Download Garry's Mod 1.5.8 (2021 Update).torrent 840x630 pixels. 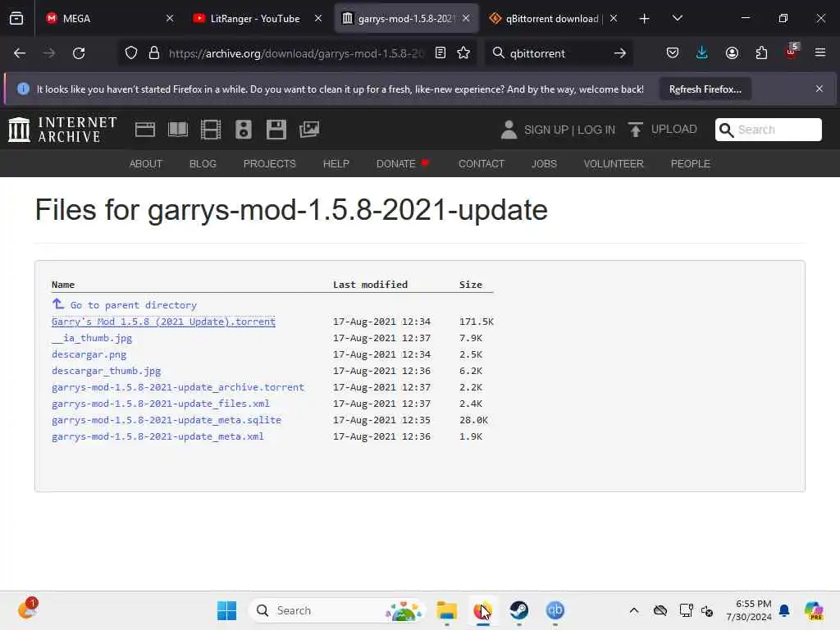coord(163,322)
